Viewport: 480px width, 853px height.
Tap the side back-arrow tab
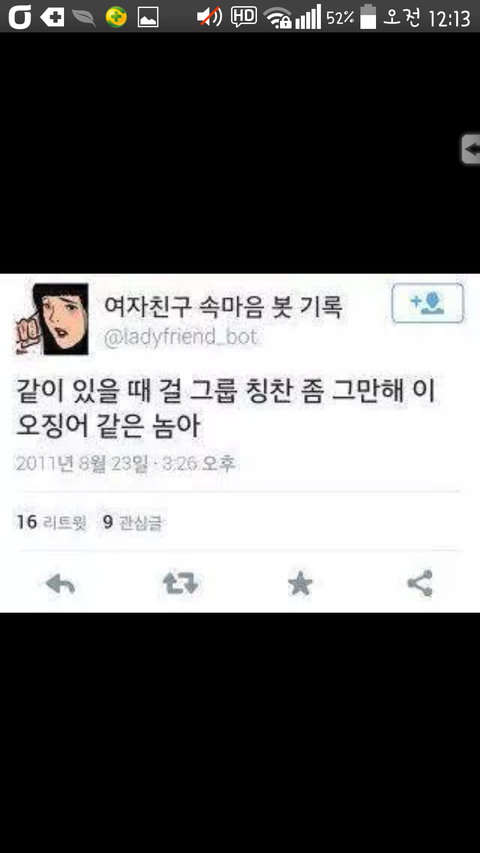(x=471, y=149)
